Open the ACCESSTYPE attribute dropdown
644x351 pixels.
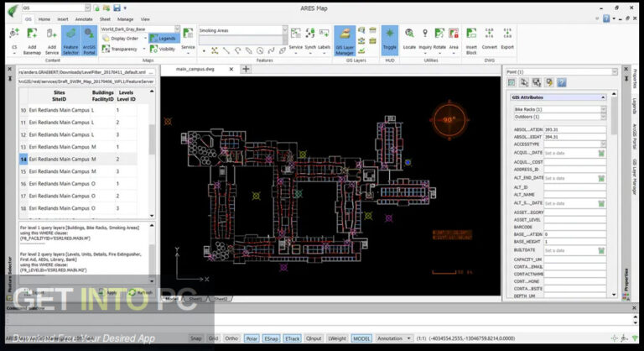[603, 144]
